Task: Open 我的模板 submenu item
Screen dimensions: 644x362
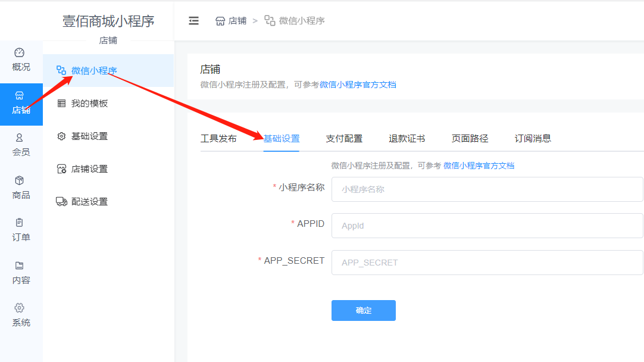Action: tap(108, 103)
